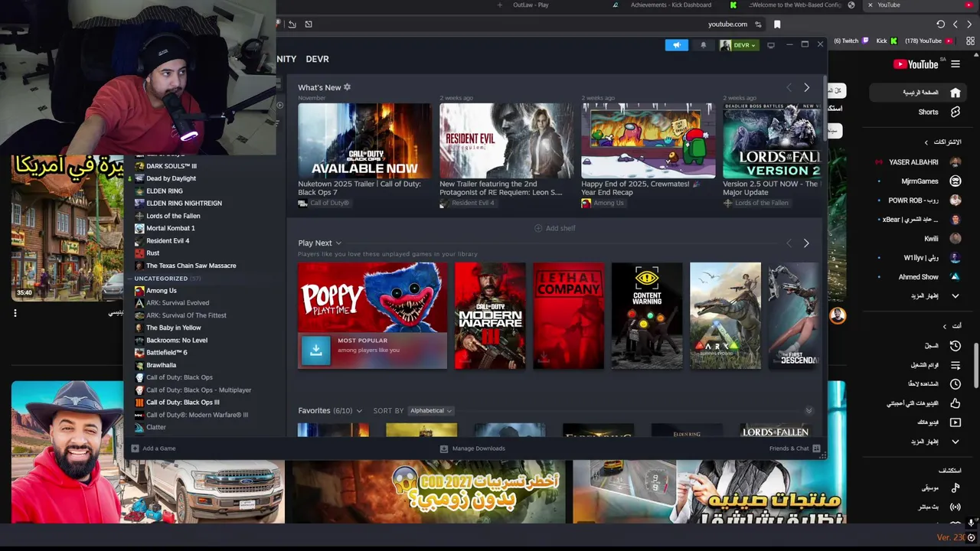The width and height of the screenshot is (980, 551).
Task: Close the YouTube browser tab
Action: pyautogui.click(x=870, y=5)
